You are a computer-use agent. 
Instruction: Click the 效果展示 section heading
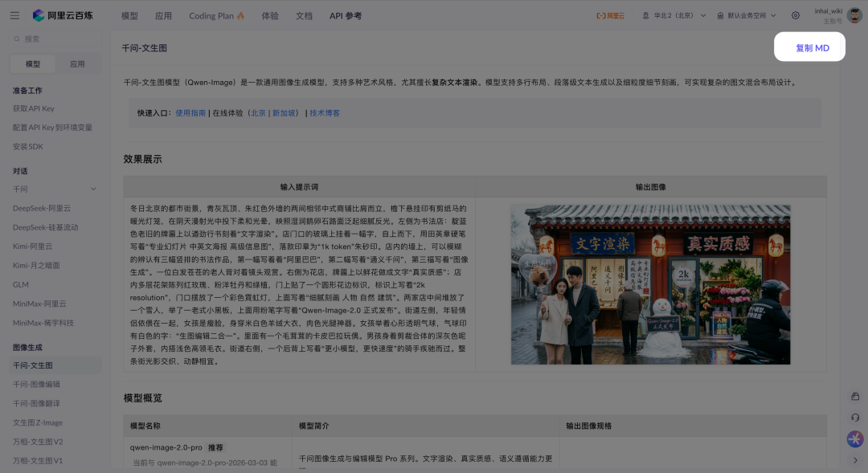coord(143,159)
